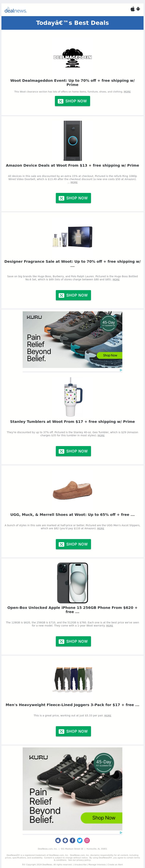Shop now for Stanley Tumblers deal
Viewport: 145px width, 868px height.
coord(73,451)
